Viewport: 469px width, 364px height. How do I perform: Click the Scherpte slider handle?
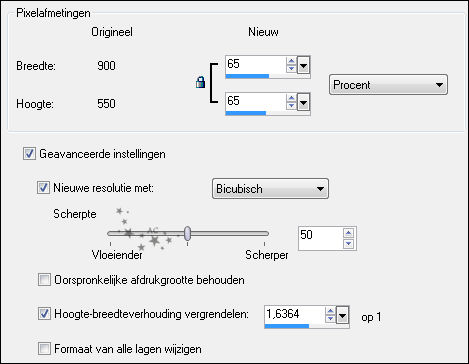click(x=187, y=233)
